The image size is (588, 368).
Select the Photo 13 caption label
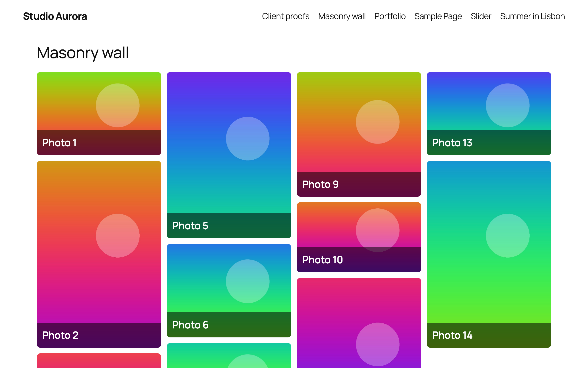tap(452, 143)
